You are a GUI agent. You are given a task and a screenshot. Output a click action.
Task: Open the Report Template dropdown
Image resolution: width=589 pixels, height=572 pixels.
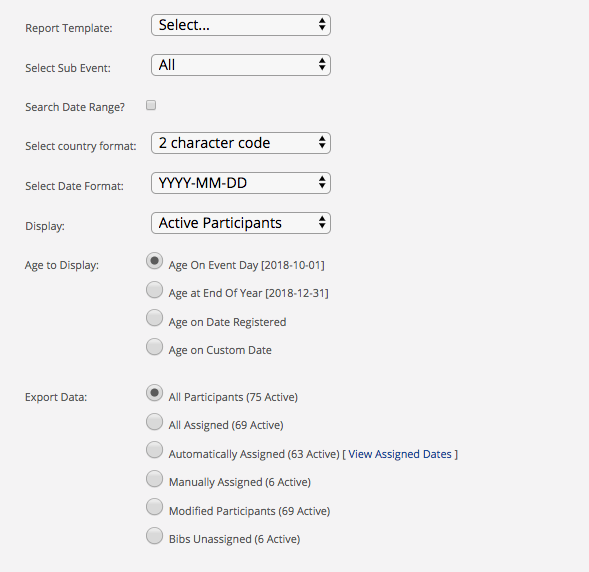click(241, 25)
